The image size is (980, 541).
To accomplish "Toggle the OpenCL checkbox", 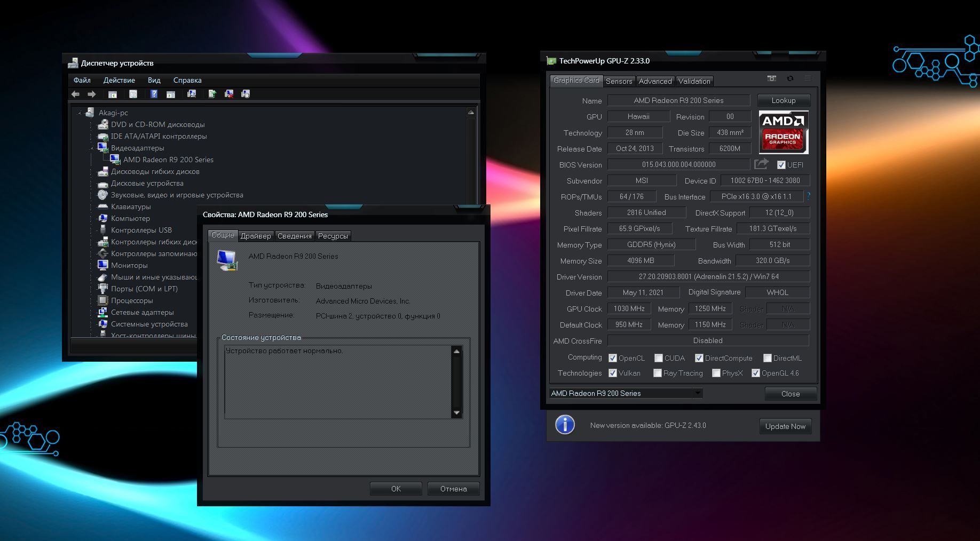I will coord(613,358).
